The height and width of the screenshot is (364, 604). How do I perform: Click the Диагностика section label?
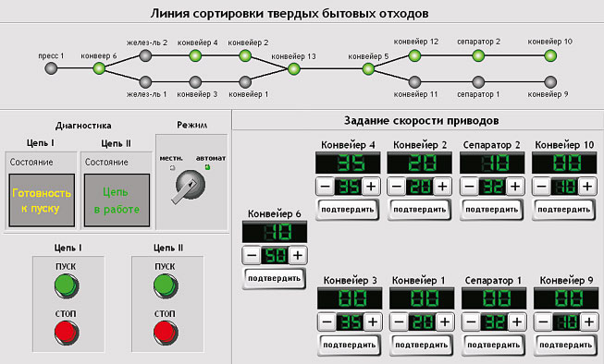83,126
